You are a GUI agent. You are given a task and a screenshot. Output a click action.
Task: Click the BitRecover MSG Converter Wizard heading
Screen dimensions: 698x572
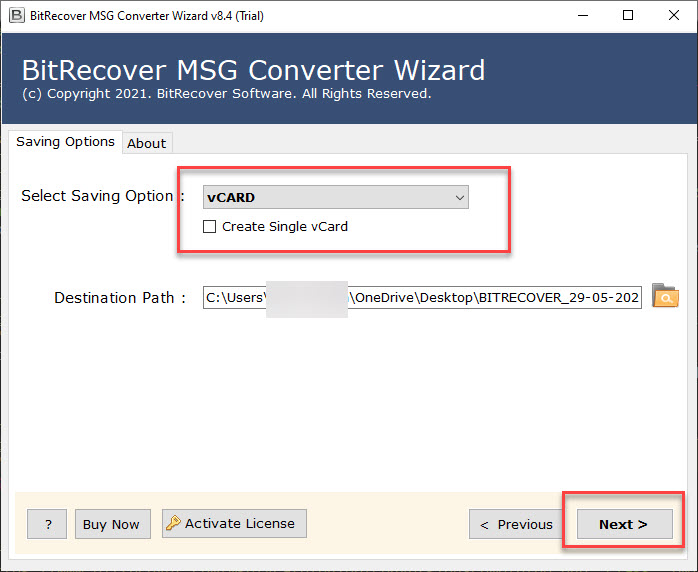[x=253, y=70]
